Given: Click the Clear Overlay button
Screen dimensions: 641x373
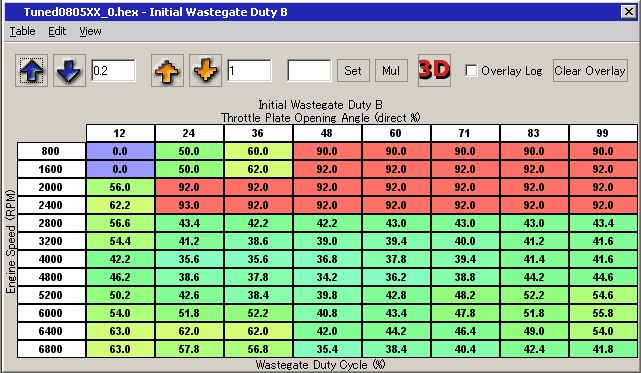Looking at the screenshot, I should [x=590, y=71].
